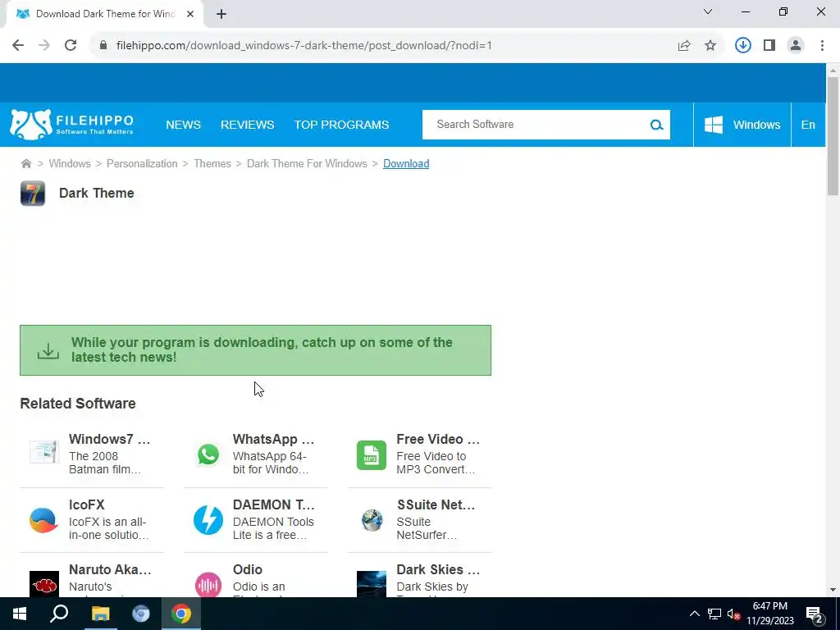The image size is (840, 630).
Task: Click the address bar URL
Action: [304, 46]
